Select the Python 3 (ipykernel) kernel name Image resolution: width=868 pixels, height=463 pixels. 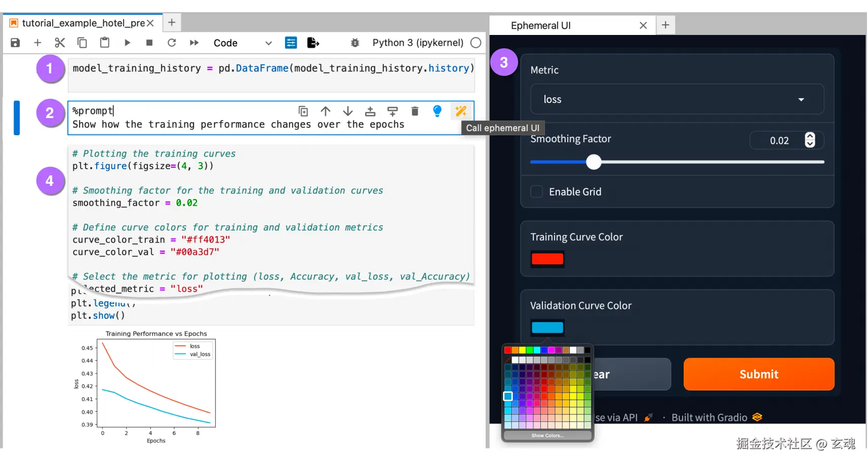pyautogui.click(x=418, y=43)
